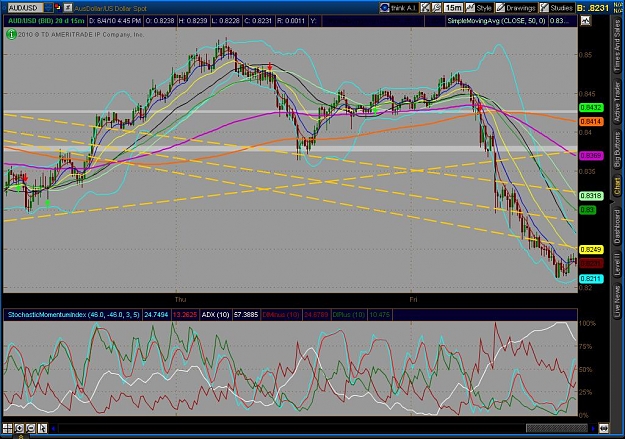
Task: Select the Chart side tab
Action: coord(617,187)
